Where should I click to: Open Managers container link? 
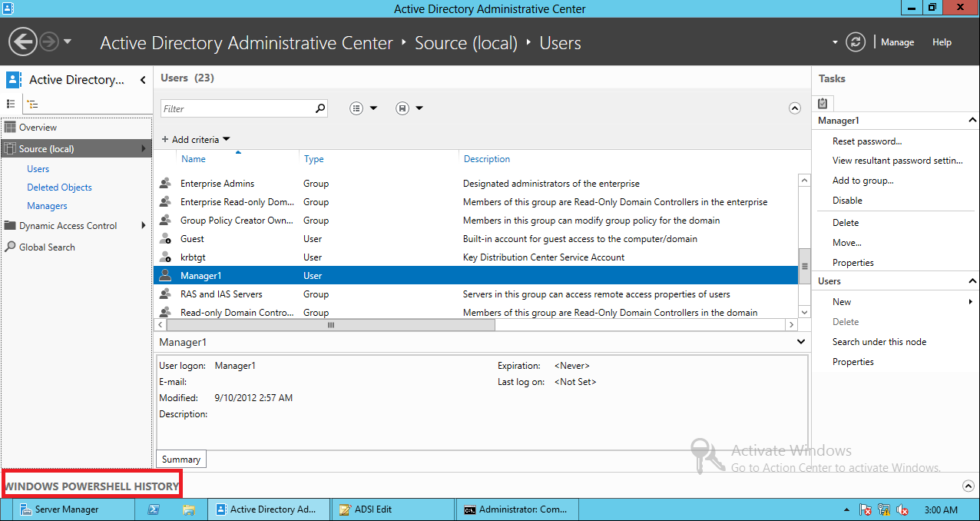47,206
